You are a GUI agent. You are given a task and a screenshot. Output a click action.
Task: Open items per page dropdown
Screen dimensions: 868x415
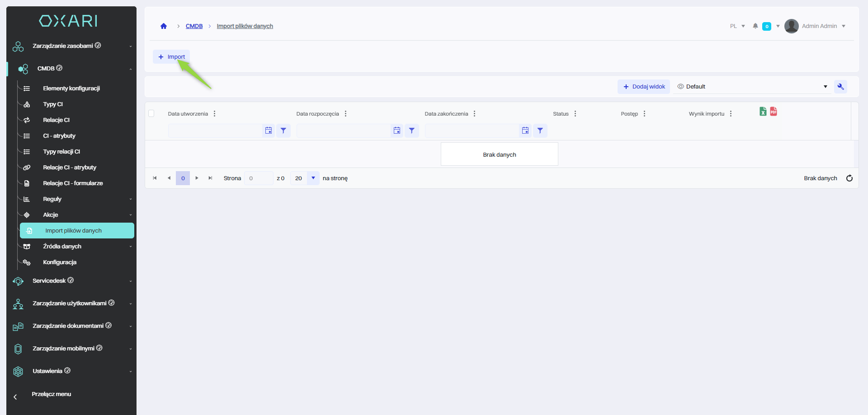point(313,178)
